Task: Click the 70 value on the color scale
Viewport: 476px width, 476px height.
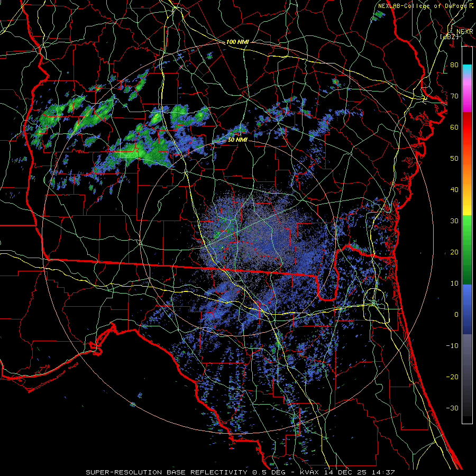Action: pyautogui.click(x=454, y=96)
